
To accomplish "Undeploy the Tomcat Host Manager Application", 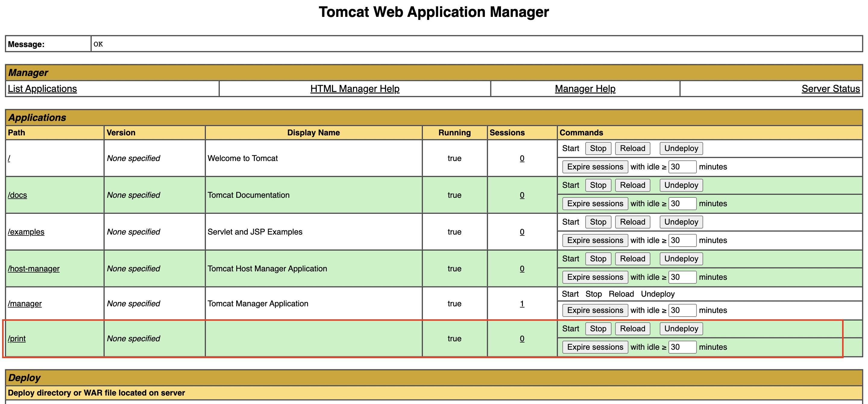I will [x=681, y=258].
